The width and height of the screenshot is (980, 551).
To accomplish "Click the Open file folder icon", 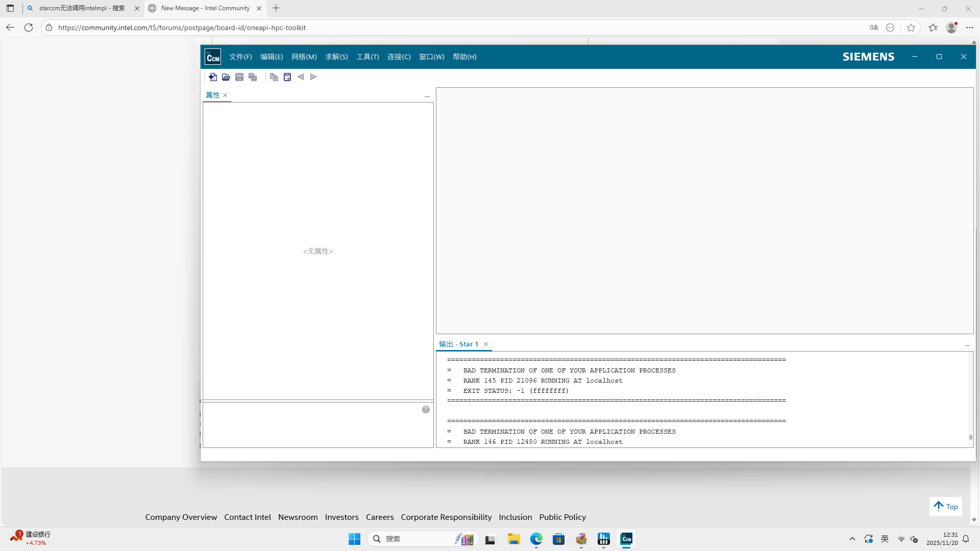I will pyautogui.click(x=226, y=77).
